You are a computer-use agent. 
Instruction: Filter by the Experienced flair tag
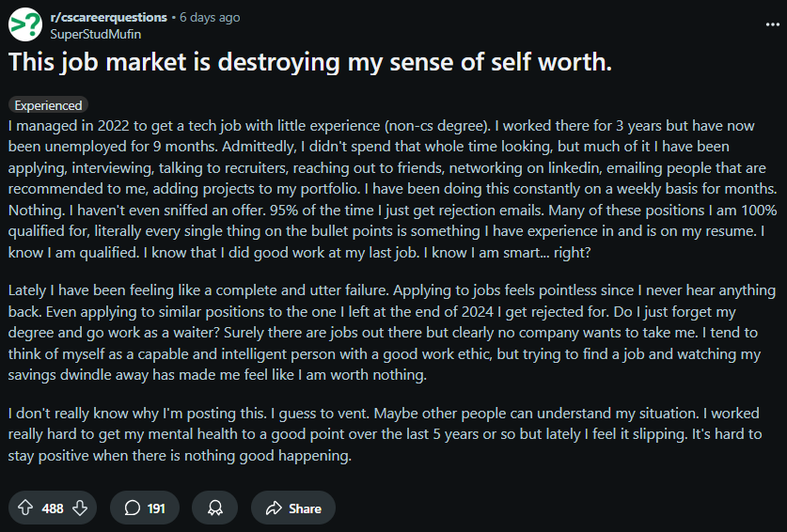48,105
